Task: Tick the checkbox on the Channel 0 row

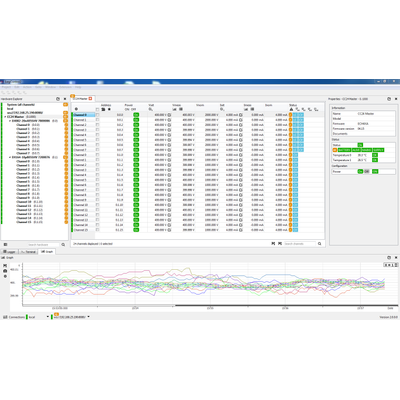Action: 97,115
